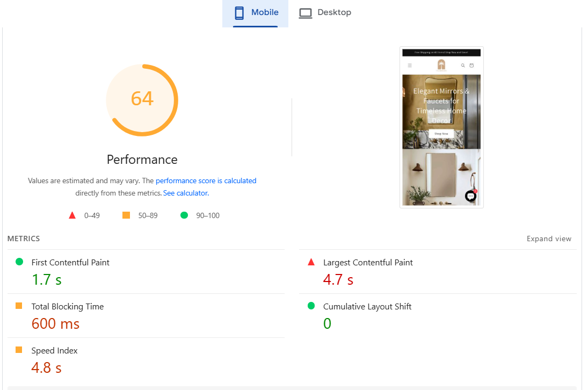Viewport: 588px width, 390px height.
Task: Expand the metrics view
Action: [549, 239]
